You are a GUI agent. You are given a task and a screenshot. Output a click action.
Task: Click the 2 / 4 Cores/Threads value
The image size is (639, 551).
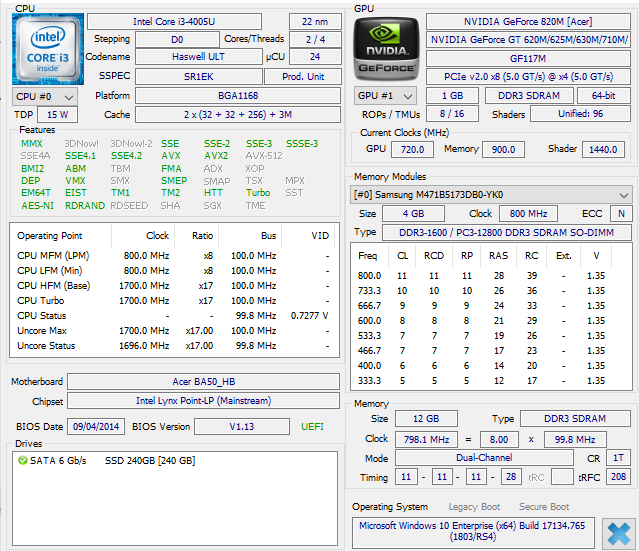[x=315, y=40]
